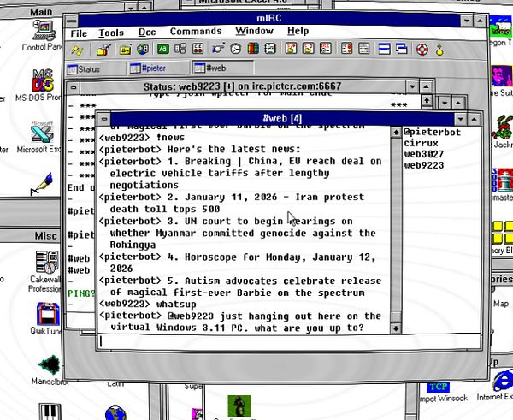The height and width of the screenshot is (420, 513).
Task: Open the Colors toolbar icon with colored bars
Action: (x=253, y=49)
